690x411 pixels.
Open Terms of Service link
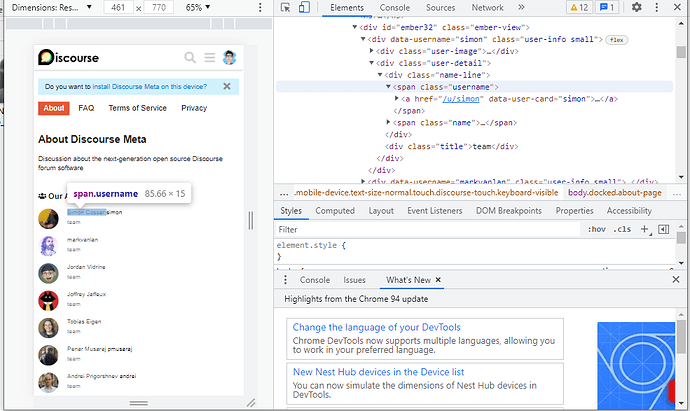137,108
